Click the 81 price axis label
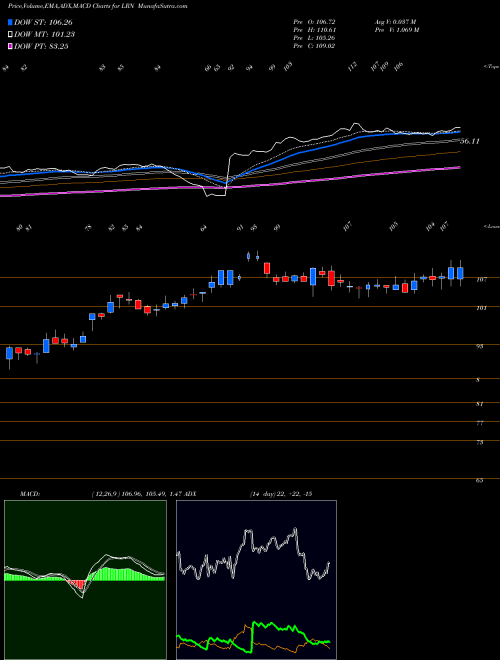The width and height of the screenshot is (500, 660). (480, 404)
